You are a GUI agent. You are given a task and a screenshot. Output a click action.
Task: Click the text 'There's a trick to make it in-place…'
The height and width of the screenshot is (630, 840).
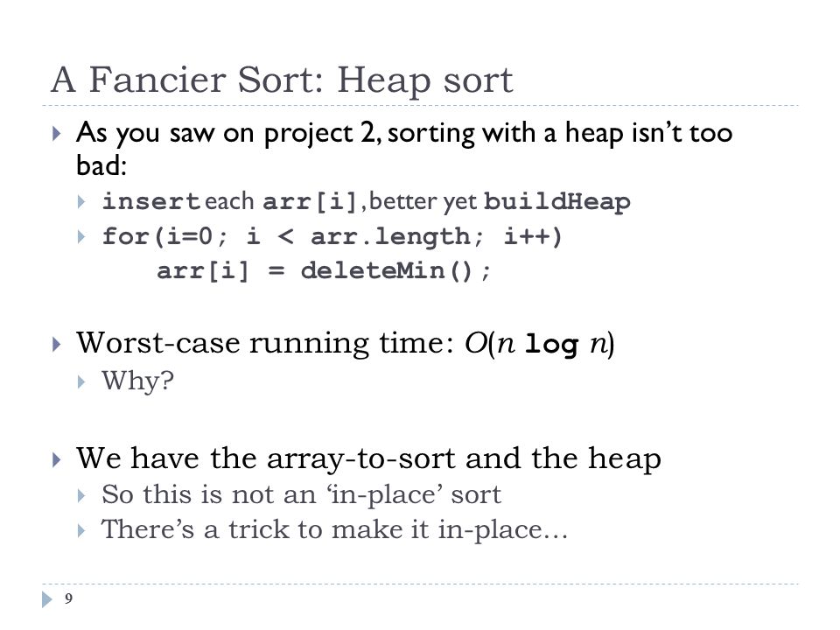pos(334,530)
